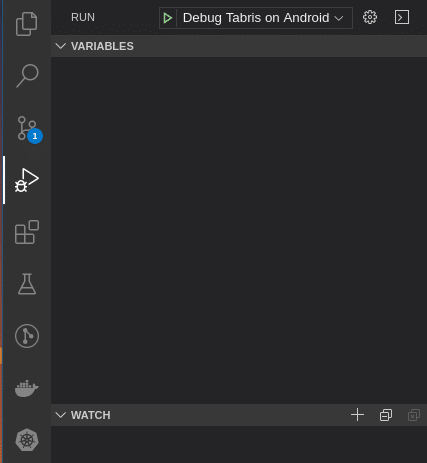
Task: Open launch.json via gear icon
Action: pyautogui.click(x=370, y=17)
